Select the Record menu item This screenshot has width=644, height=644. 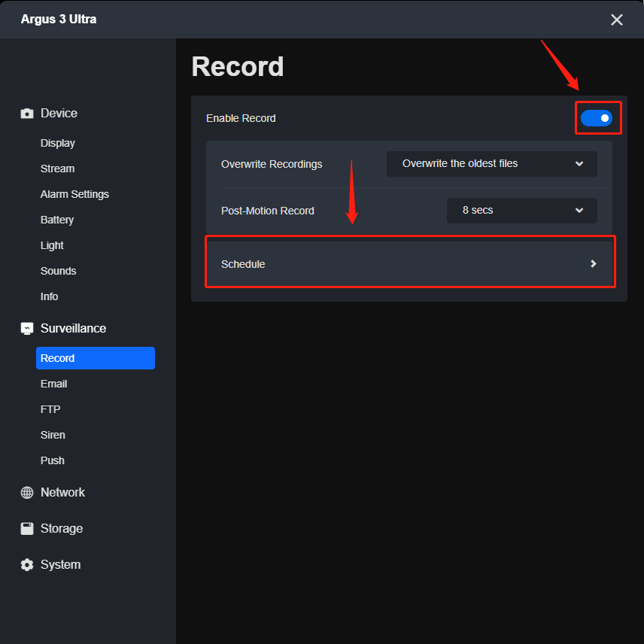pyautogui.click(x=96, y=357)
